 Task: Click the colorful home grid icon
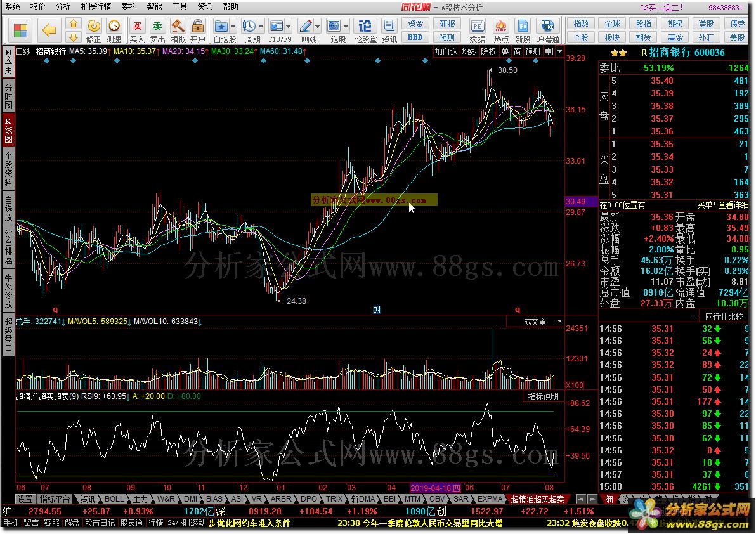pos(21,30)
